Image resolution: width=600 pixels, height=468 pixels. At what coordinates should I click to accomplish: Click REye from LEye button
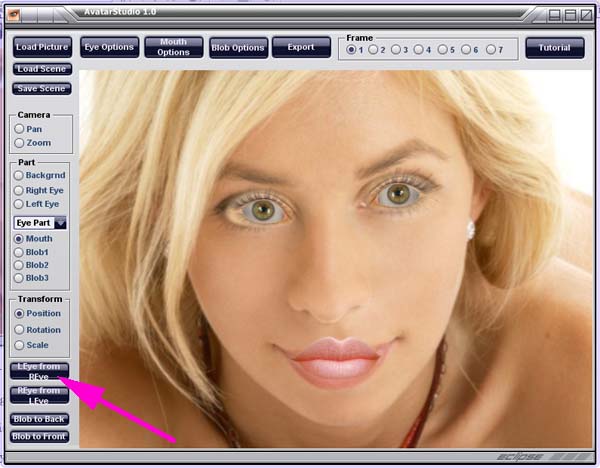[39, 396]
